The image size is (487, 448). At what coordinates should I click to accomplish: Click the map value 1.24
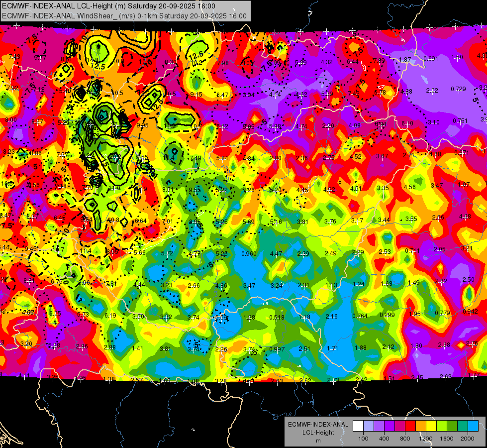[x=359, y=284]
